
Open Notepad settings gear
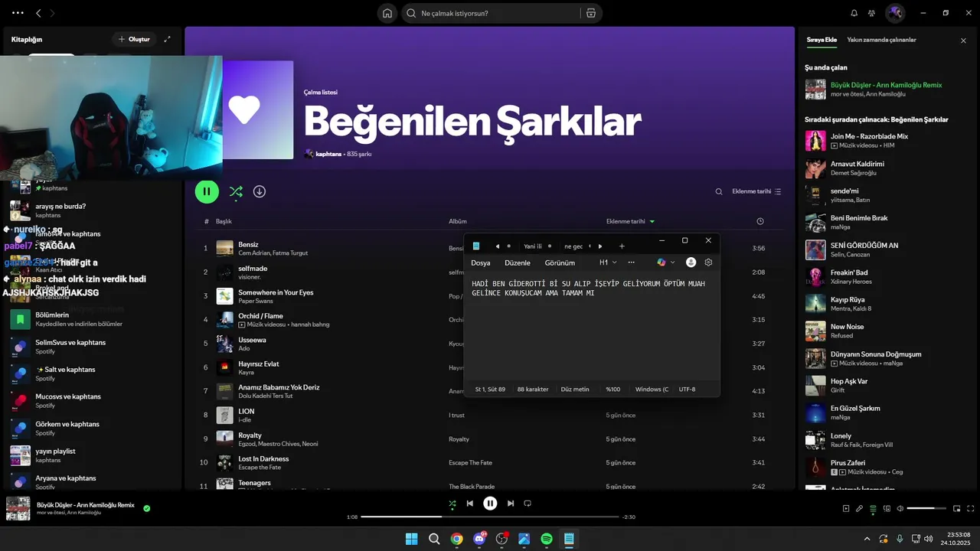[708, 262]
